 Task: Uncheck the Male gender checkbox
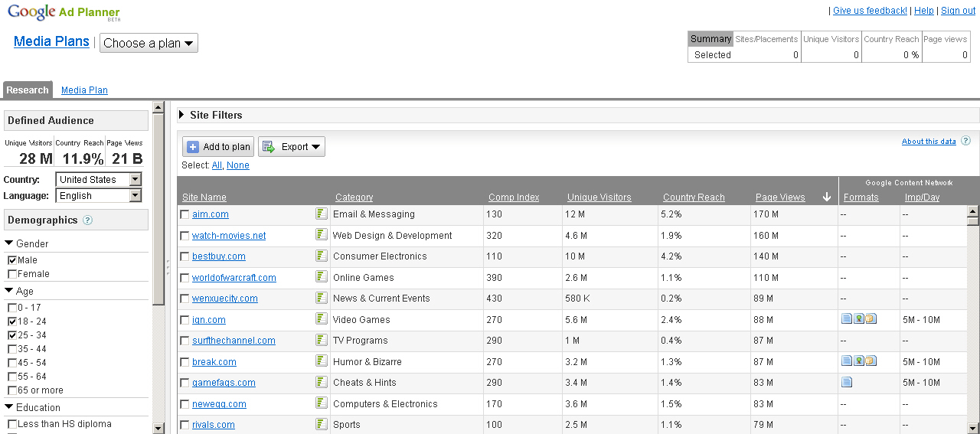pyautogui.click(x=12, y=260)
